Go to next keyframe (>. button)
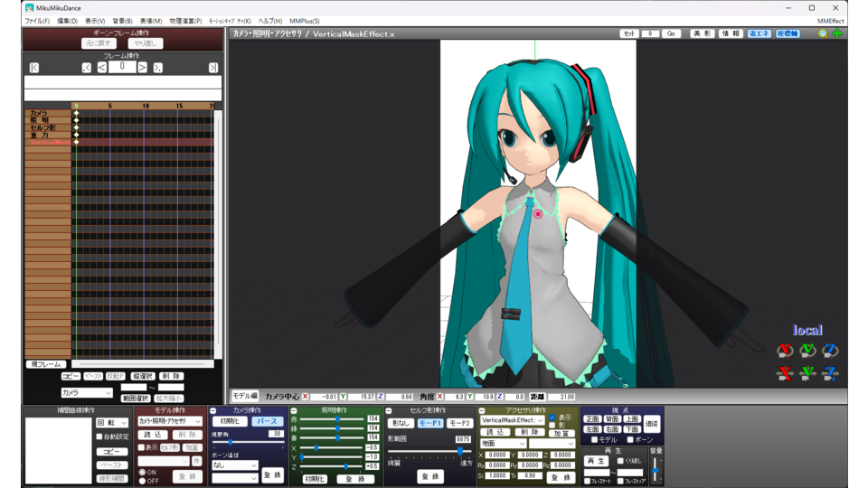The height and width of the screenshot is (488, 868). coord(157,68)
